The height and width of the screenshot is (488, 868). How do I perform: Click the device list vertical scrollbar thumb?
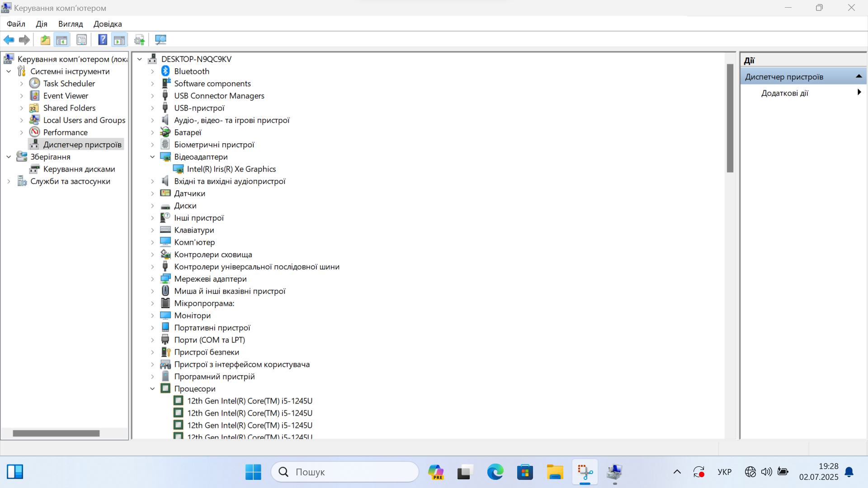[x=730, y=117]
